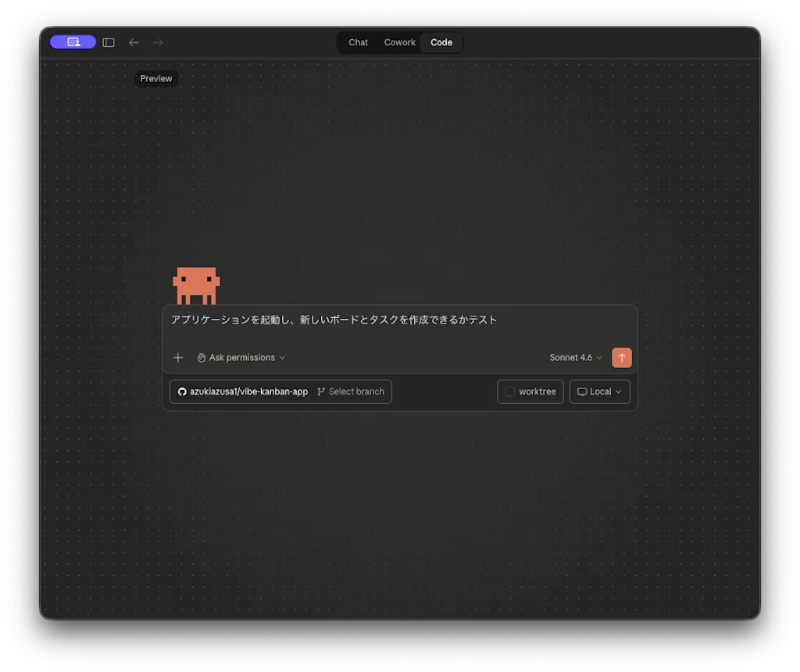Go back with the left arrow

tap(134, 42)
